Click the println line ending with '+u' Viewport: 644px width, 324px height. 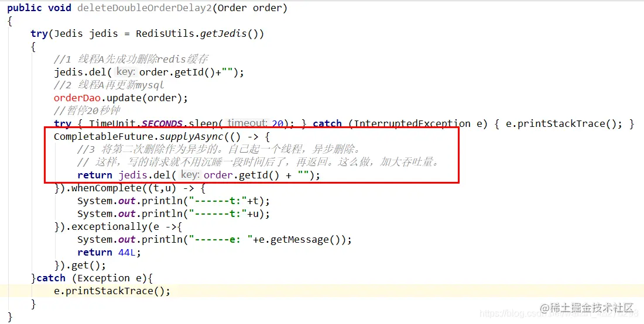[x=173, y=213]
